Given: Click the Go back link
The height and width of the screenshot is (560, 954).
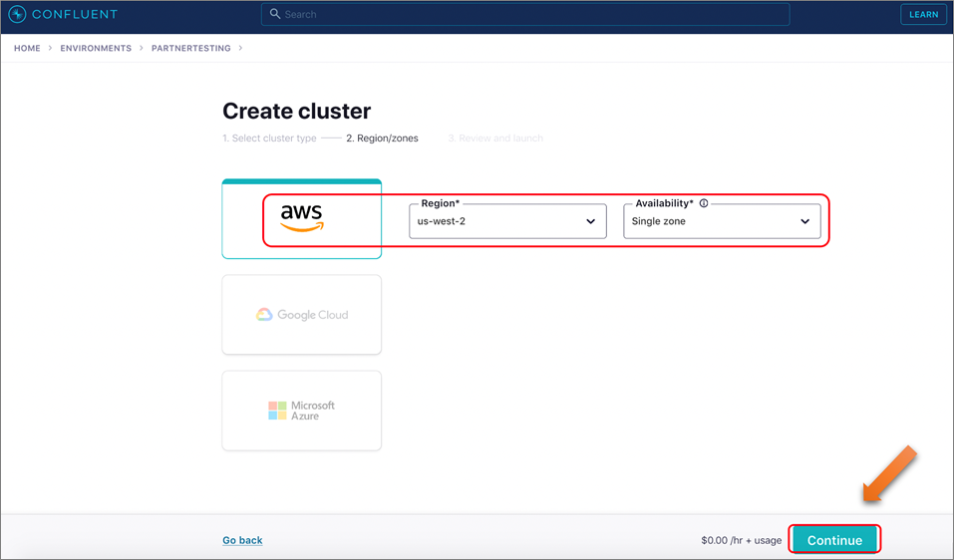Looking at the screenshot, I should point(242,540).
